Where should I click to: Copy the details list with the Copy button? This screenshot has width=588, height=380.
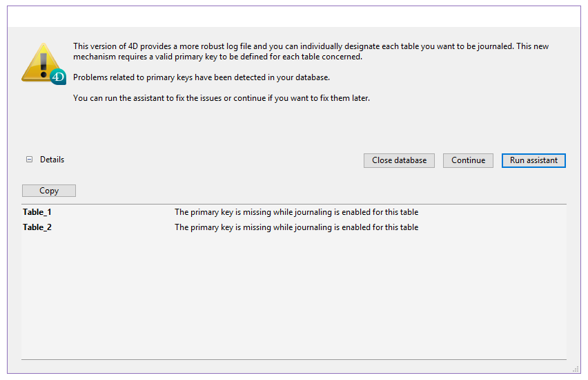coord(49,191)
